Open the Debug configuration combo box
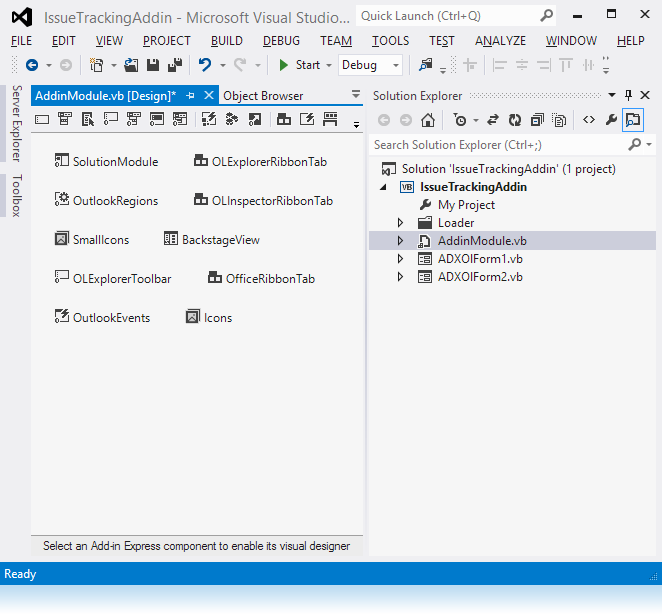The width and height of the screenshot is (662, 615). pyautogui.click(x=370, y=65)
